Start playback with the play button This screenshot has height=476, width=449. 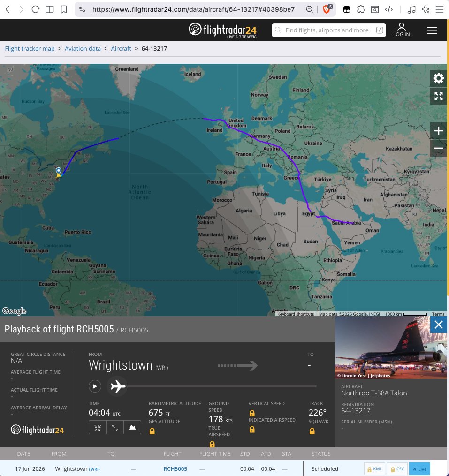[95, 386]
